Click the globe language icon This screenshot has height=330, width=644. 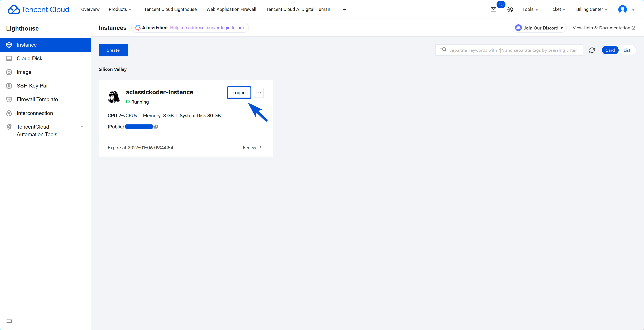510,9
